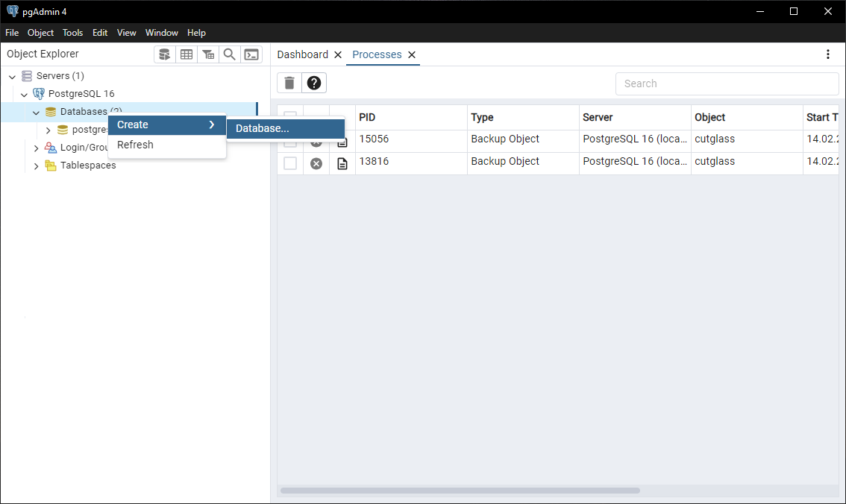Expand the Tablespaces tree node
This screenshot has width=846, height=504.
[36, 166]
